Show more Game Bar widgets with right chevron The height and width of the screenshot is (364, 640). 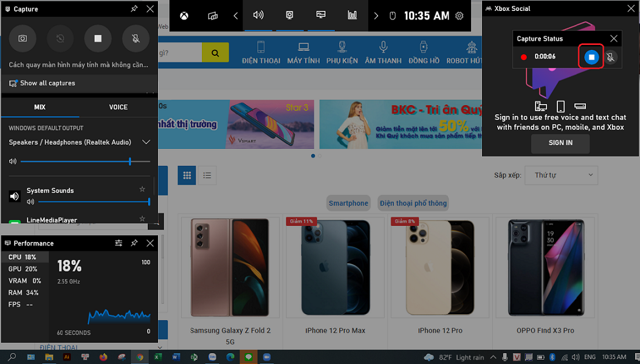(376, 16)
